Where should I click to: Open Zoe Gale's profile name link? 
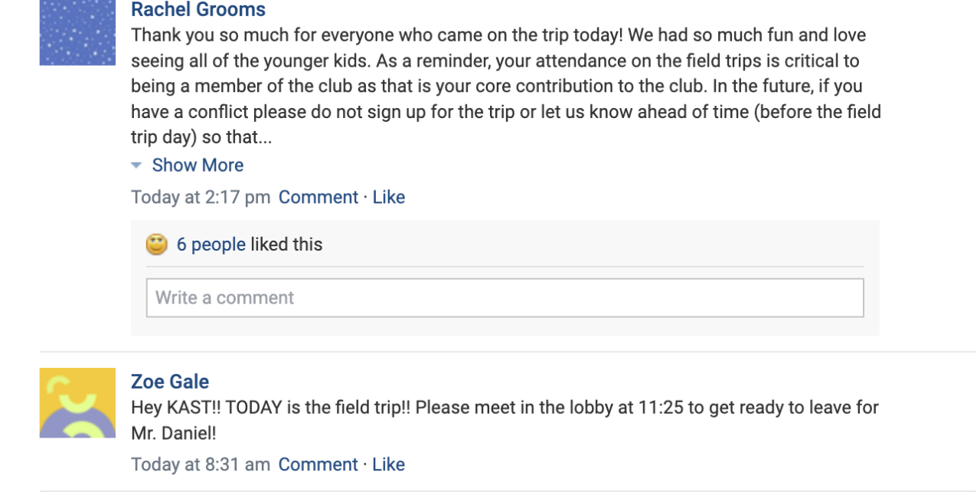click(170, 382)
